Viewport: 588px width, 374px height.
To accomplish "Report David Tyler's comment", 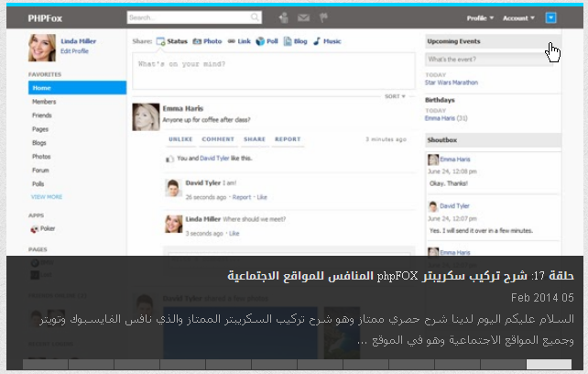I will pos(242,197).
